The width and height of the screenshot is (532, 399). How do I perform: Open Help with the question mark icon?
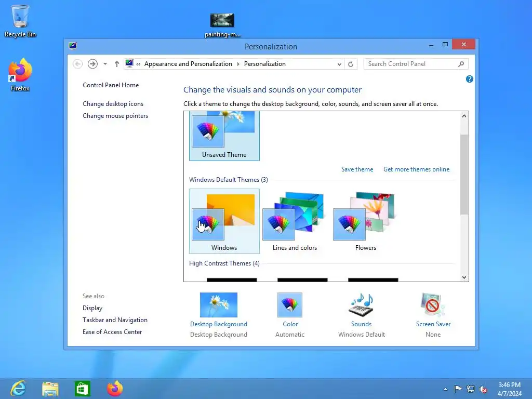(x=470, y=79)
